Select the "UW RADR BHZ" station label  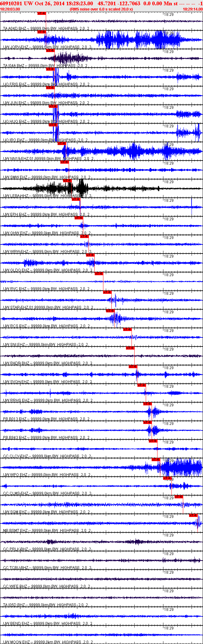pos(16,363)
